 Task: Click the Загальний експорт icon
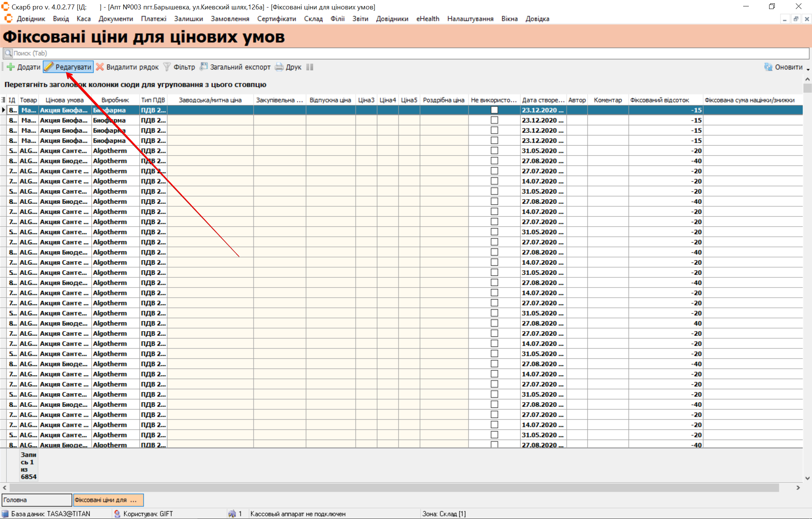[203, 67]
